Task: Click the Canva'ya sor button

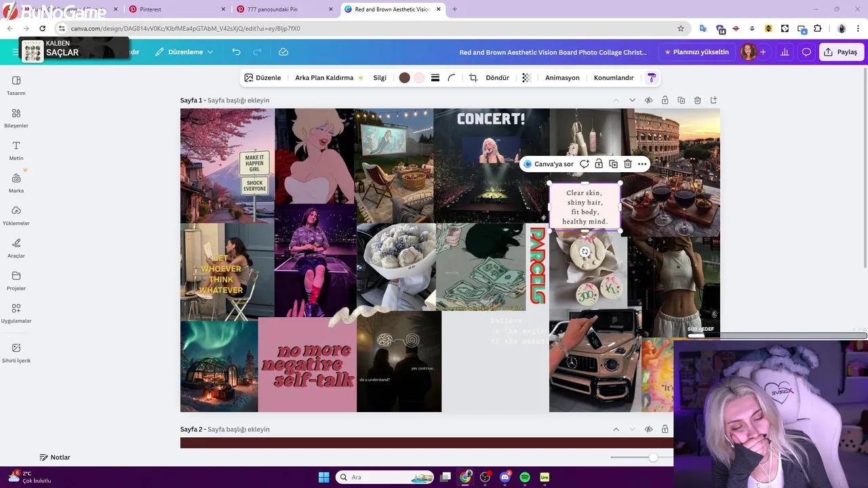Action: tap(548, 164)
